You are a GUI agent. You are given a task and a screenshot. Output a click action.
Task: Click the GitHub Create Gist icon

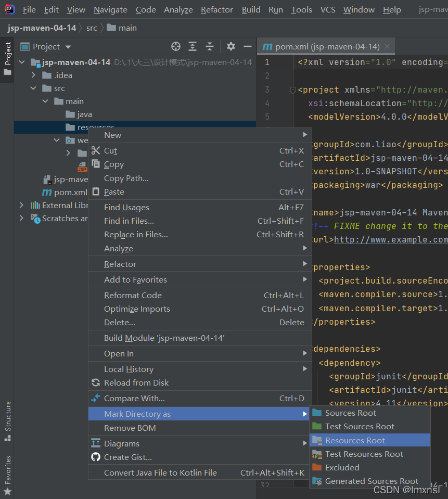pos(96,457)
